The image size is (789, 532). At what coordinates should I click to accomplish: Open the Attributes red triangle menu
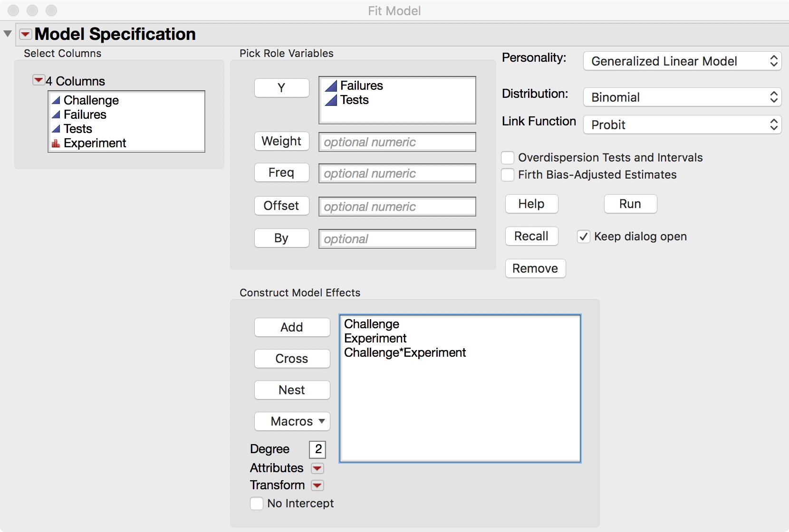[317, 468]
